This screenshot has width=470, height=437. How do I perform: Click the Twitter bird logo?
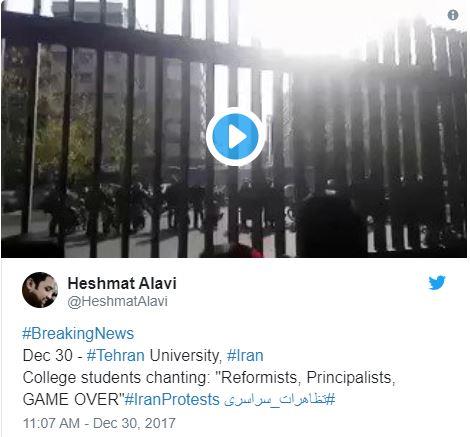(437, 283)
